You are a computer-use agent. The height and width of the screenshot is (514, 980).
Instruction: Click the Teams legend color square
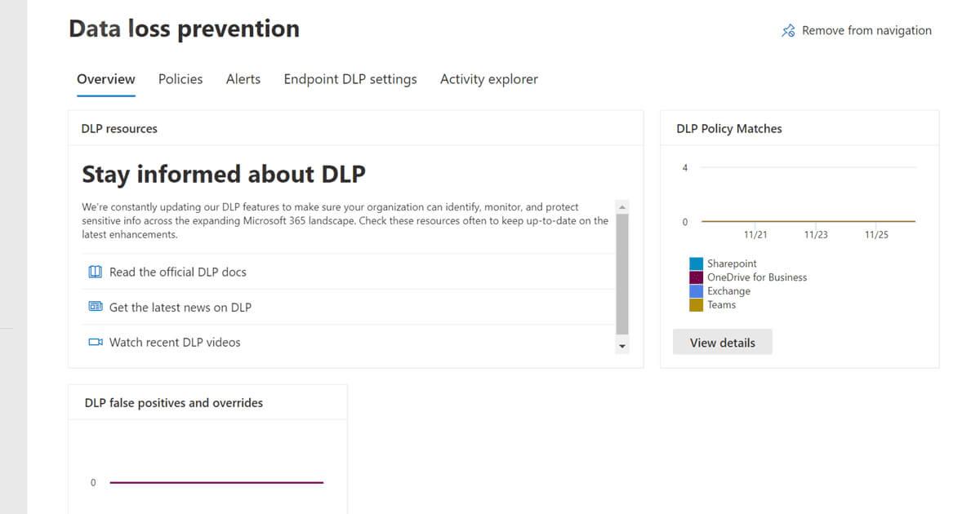click(x=696, y=305)
